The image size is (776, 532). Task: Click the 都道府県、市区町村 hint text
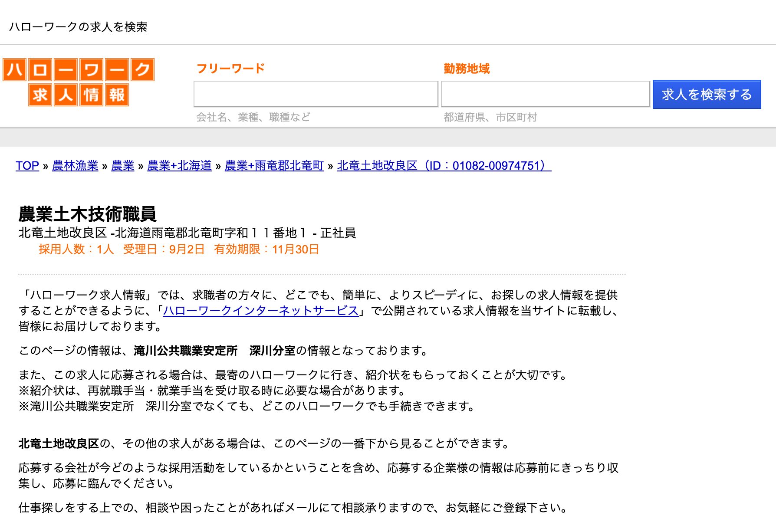click(x=490, y=117)
